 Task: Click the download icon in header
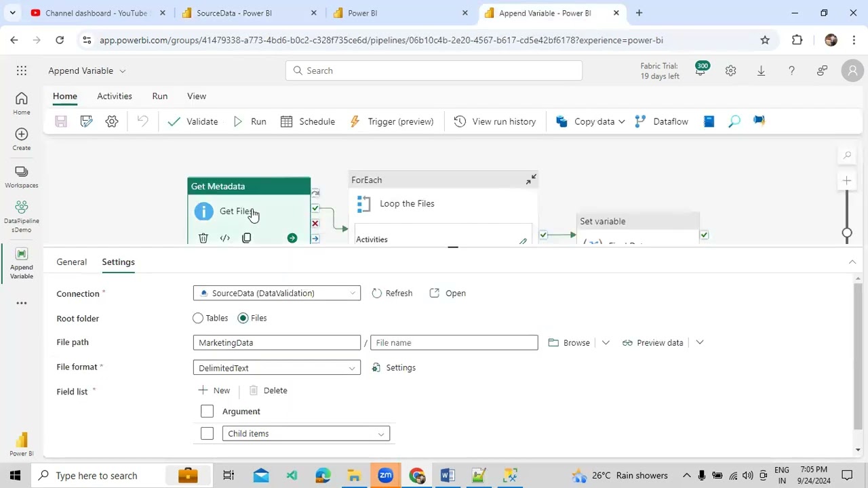click(761, 70)
